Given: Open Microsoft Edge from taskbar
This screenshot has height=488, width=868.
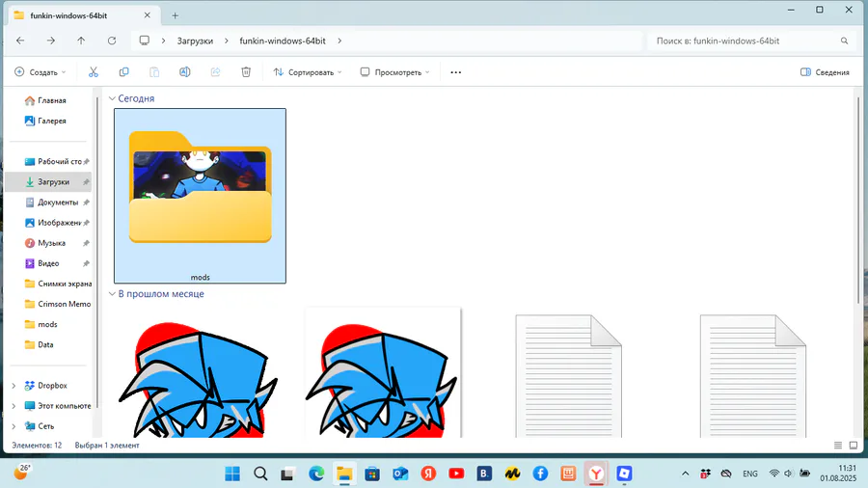Looking at the screenshot, I should point(316,474).
